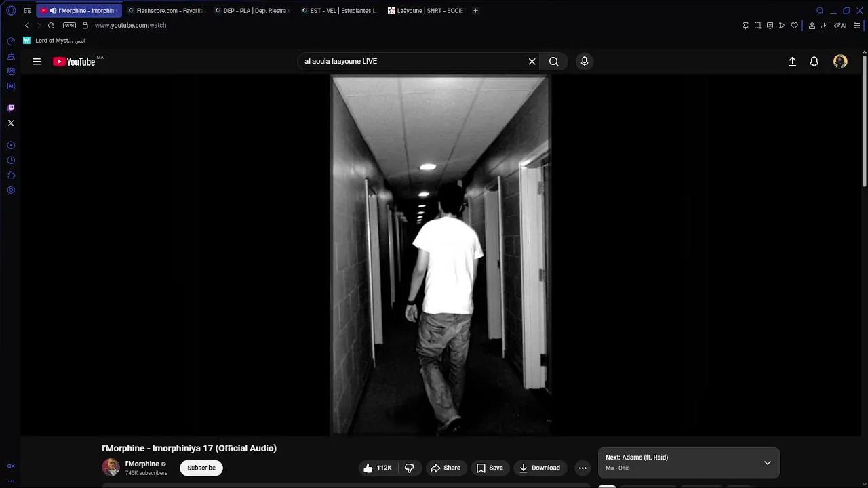The height and width of the screenshot is (488, 868).
Task: Download the video
Action: 540,468
